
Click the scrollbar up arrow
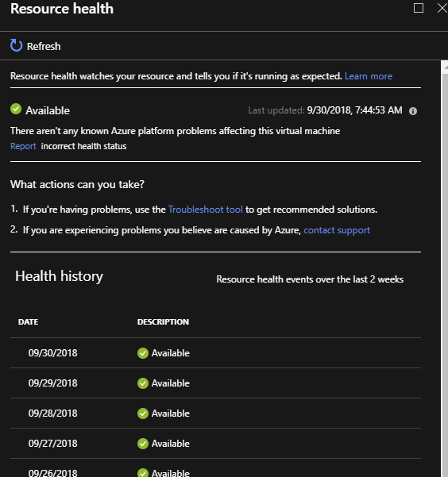coord(446,67)
